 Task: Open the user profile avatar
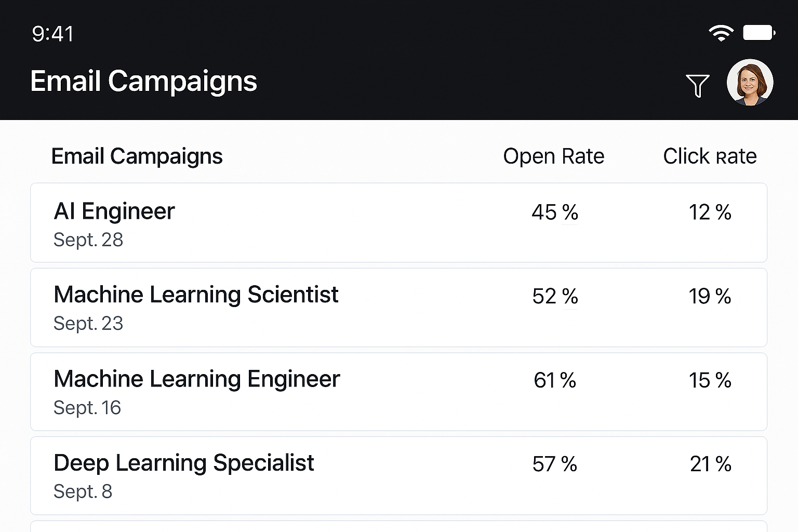(750, 82)
